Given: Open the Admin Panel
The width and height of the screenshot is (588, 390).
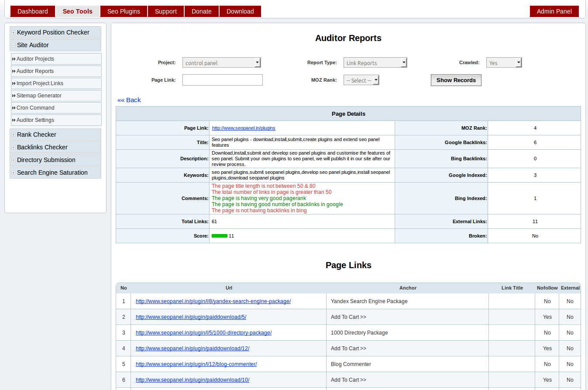Looking at the screenshot, I should (x=554, y=11).
